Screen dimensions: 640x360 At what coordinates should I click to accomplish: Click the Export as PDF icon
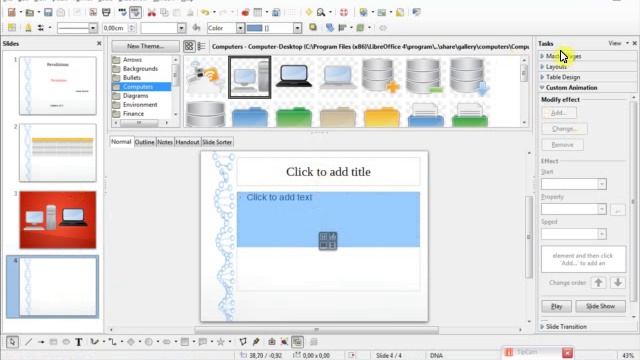pos(93,12)
